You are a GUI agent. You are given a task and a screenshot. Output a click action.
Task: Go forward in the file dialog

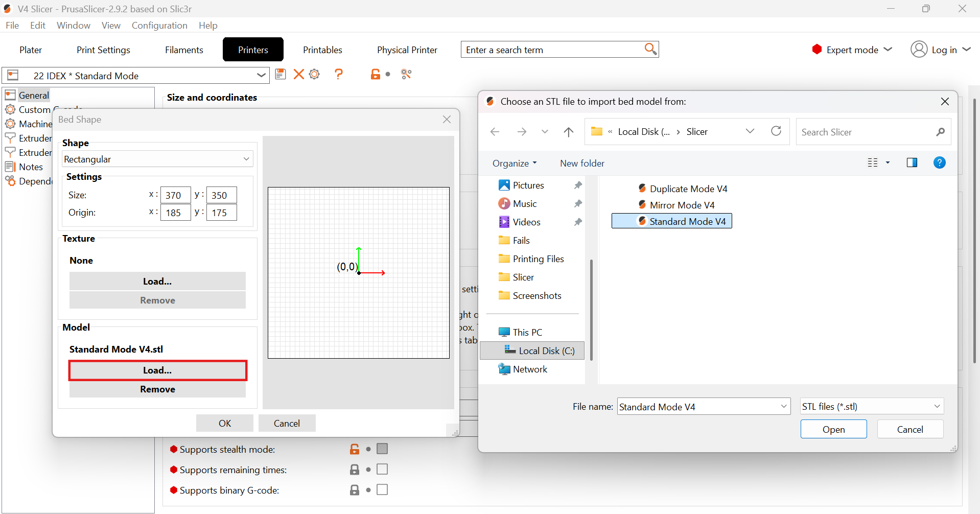tap(522, 132)
